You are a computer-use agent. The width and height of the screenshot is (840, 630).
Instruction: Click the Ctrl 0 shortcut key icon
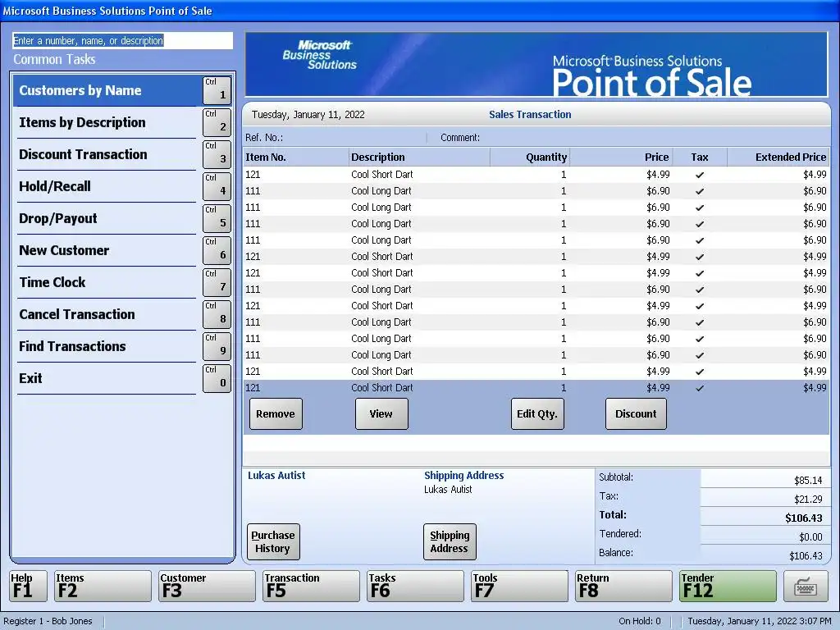click(x=217, y=378)
